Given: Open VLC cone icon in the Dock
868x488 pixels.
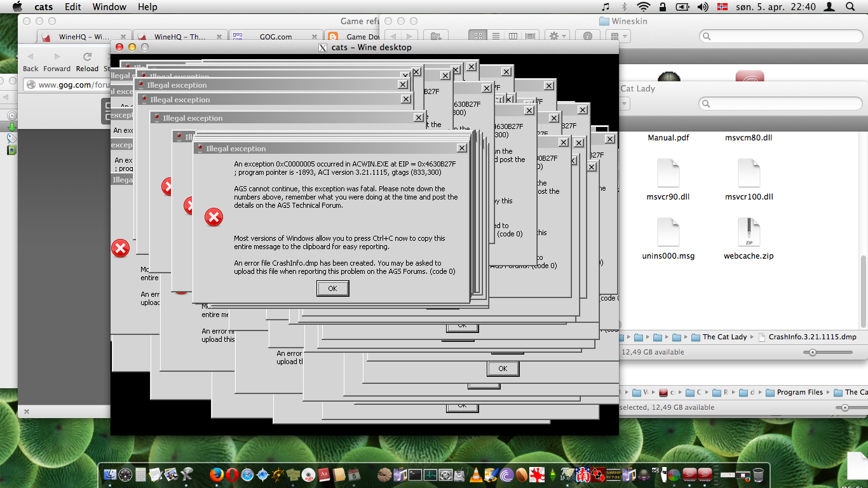Looking at the screenshot, I should 476,474.
